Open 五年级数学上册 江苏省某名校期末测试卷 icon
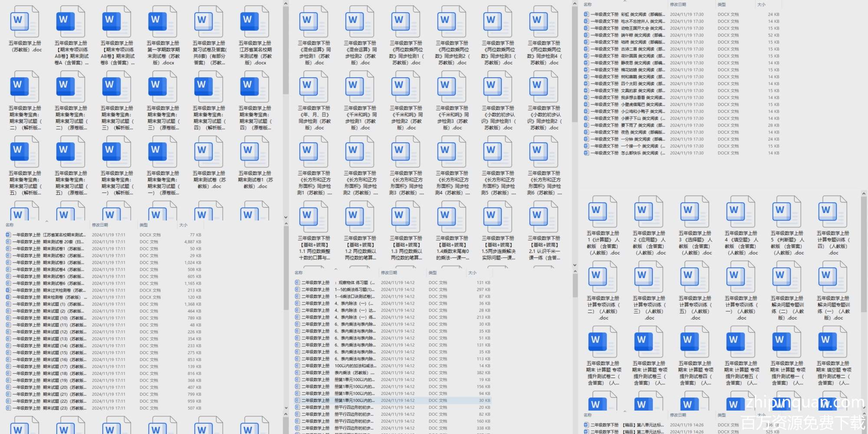 [x=255, y=23]
